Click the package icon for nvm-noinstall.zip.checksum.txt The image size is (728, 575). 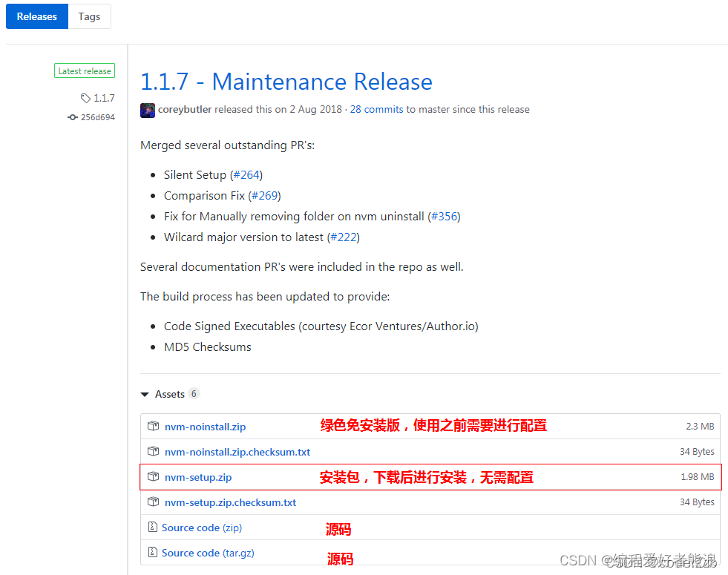[x=153, y=451]
